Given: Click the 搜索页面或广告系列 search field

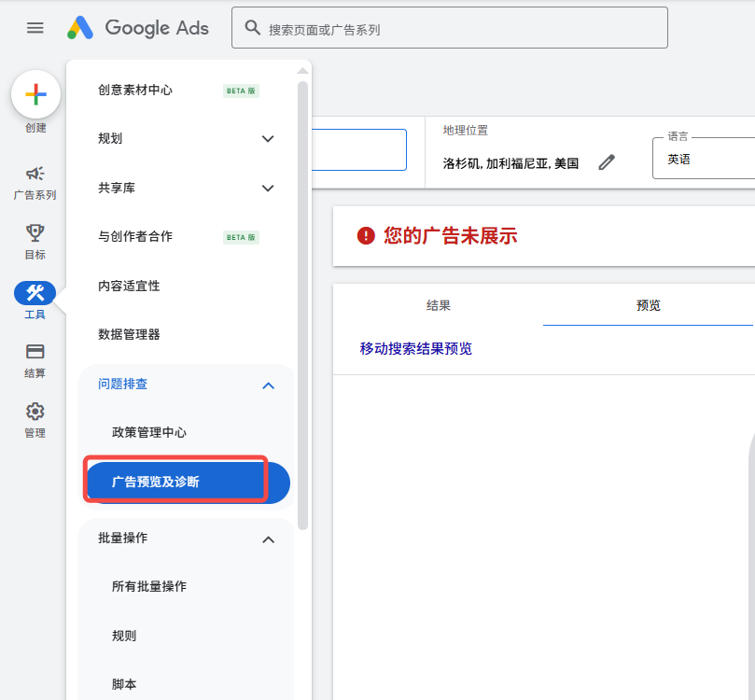Looking at the screenshot, I should (450, 27).
